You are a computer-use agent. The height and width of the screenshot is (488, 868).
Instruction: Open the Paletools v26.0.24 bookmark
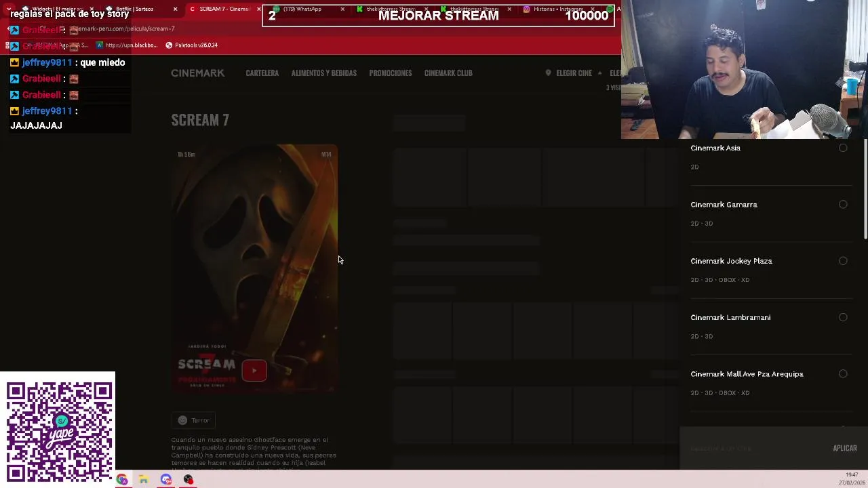point(191,45)
